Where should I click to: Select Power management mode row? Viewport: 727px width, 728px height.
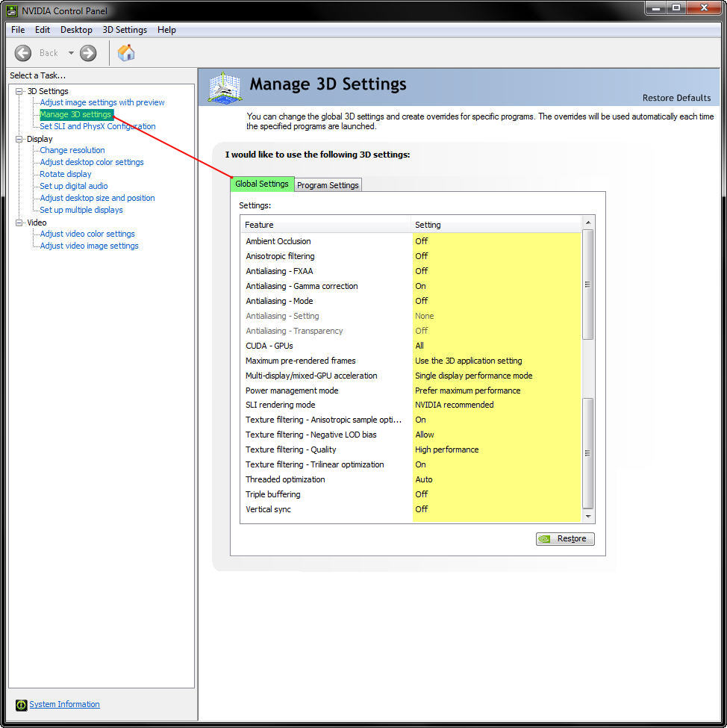(x=411, y=391)
